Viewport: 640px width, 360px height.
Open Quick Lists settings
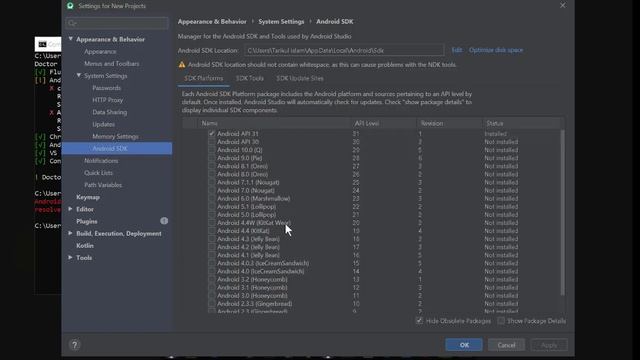coord(98,173)
